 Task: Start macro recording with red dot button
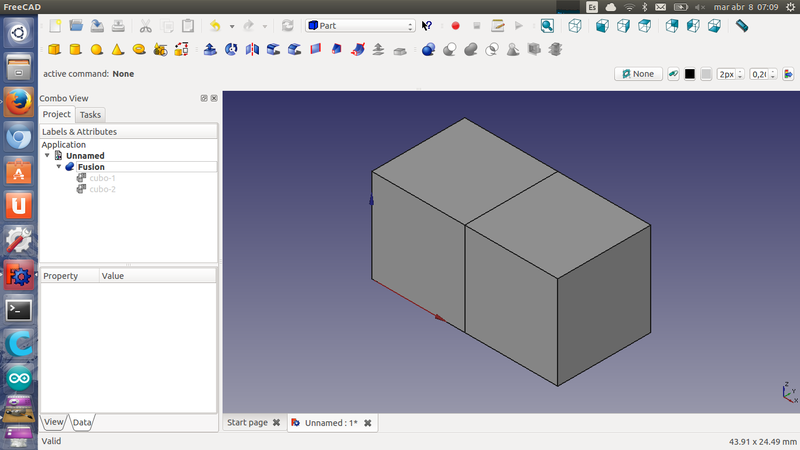455,25
